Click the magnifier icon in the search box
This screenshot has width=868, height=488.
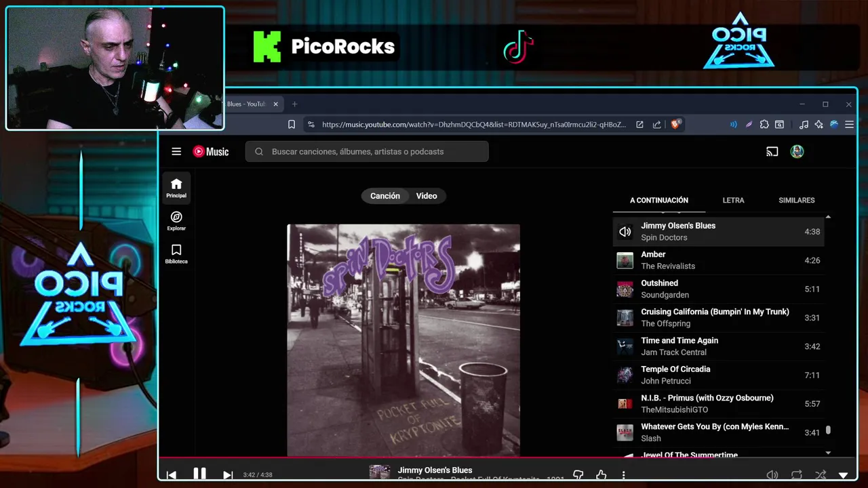[x=259, y=152]
